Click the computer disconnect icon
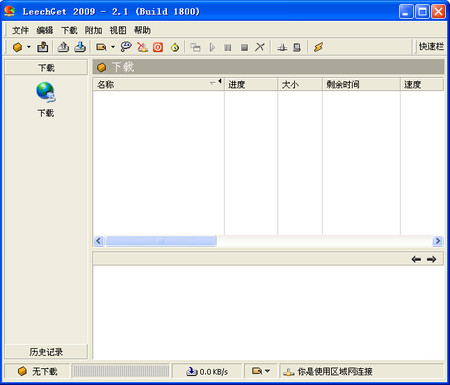450x385 pixels. click(x=297, y=48)
